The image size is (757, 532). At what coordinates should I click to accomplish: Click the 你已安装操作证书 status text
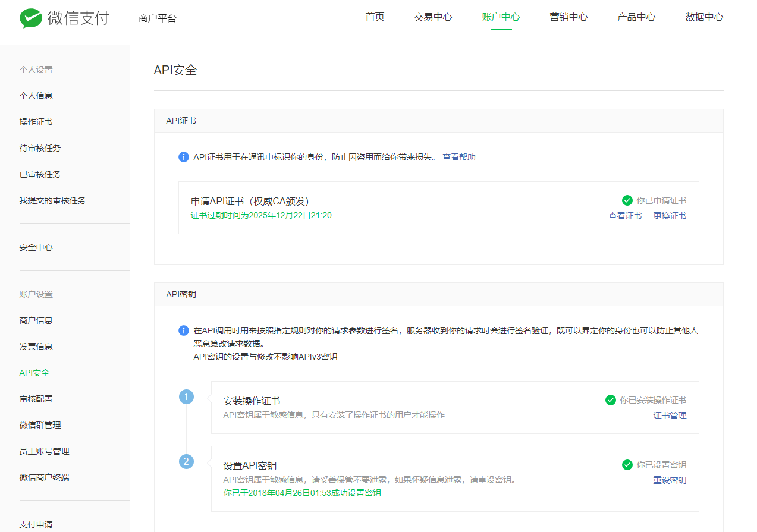tap(653, 400)
